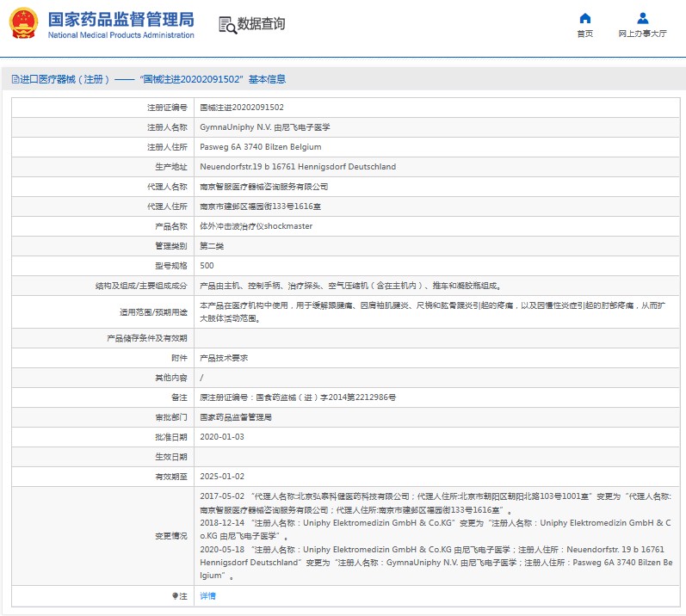Image resolution: width=686 pixels, height=616 pixels.
Task: Click National Medical Products Administration text
Action: (x=121, y=35)
